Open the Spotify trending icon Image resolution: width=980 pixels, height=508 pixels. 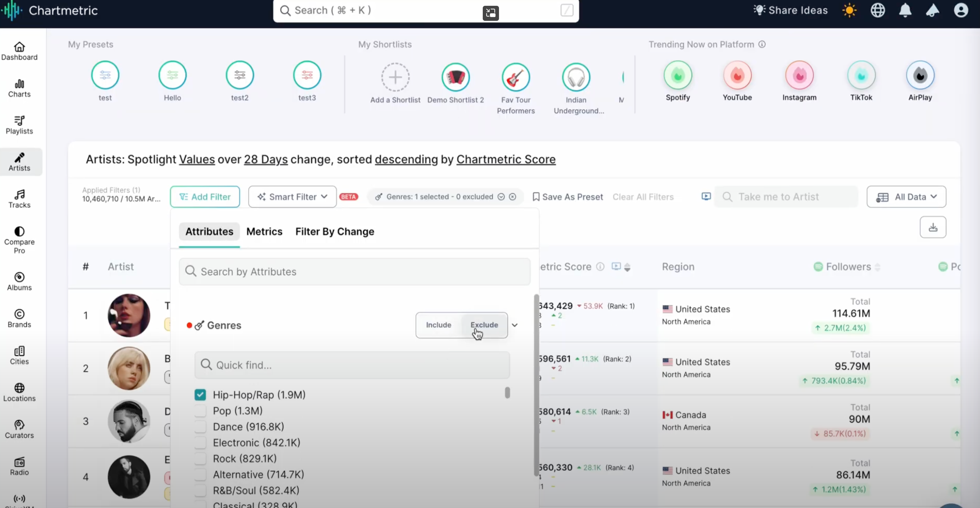677,75
